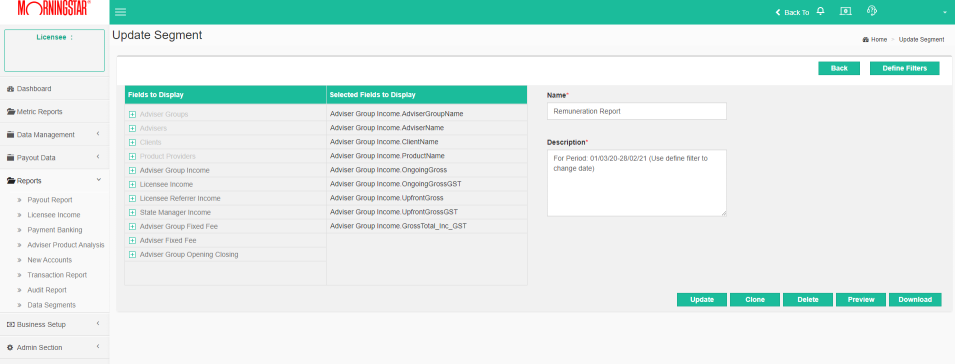Click the Clone button
This screenshot has height=364, width=955.
tap(755, 299)
